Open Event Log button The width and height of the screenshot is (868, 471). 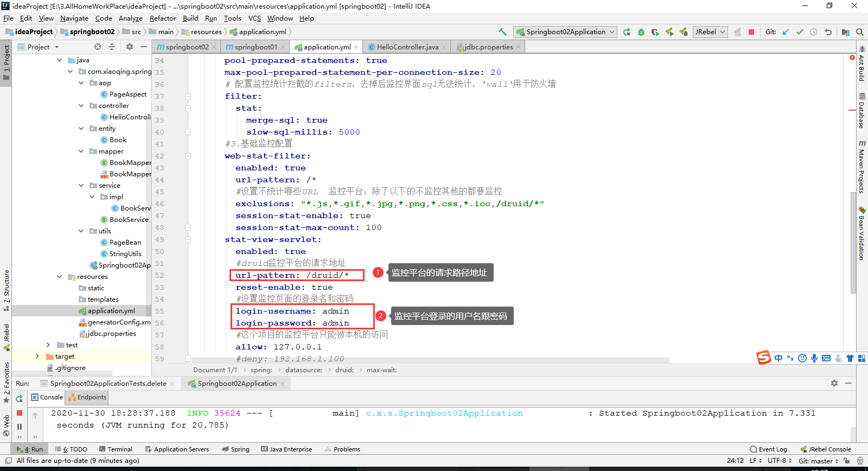coord(768,449)
